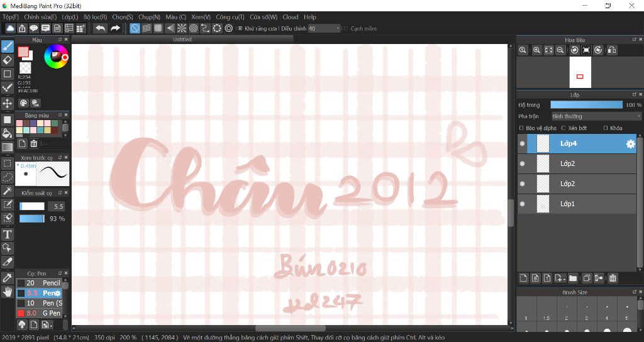Click the Undo arrow
Viewport: 644px width, 342px height.
pos(100,28)
